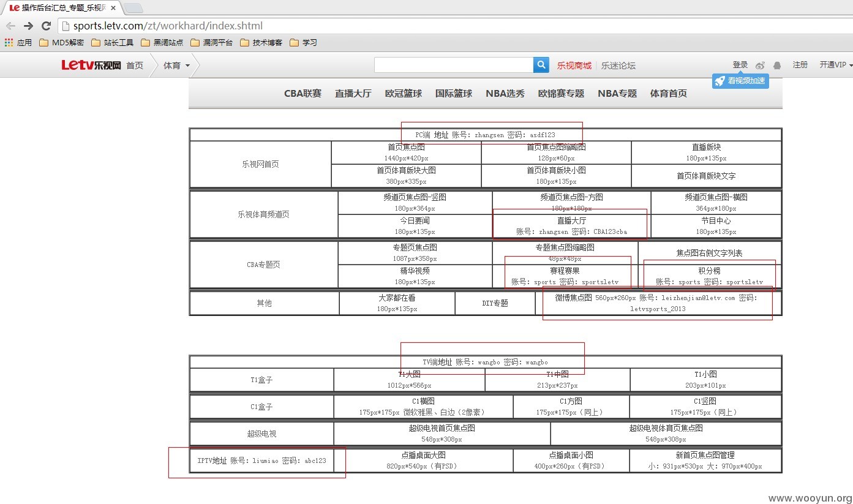
Task: Click the T1盒子 cell
Action: [261, 380]
